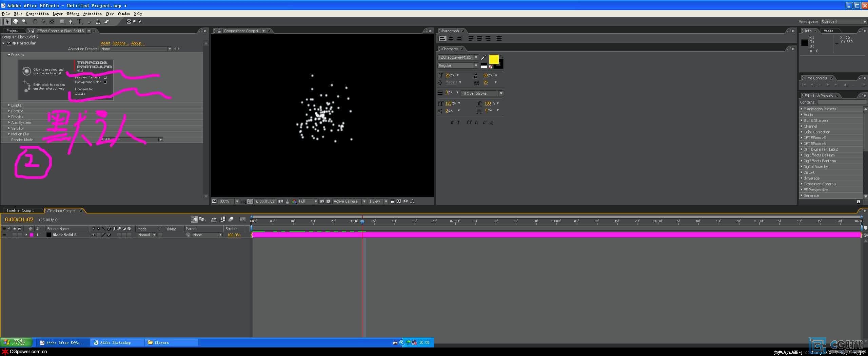Click the Options... link for Particular

coord(120,43)
